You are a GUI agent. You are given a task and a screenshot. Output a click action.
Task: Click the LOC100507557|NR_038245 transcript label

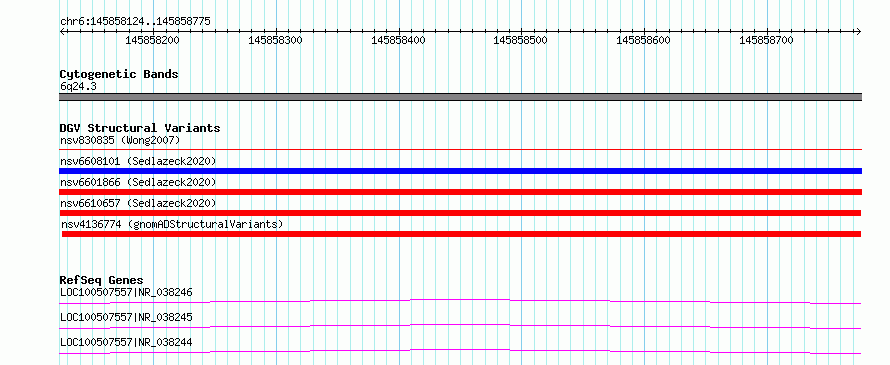pos(126,317)
